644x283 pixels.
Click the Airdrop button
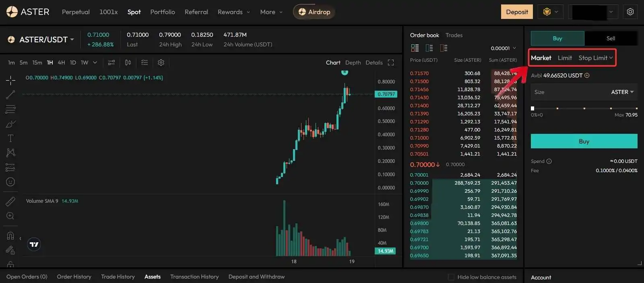click(x=314, y=12)
